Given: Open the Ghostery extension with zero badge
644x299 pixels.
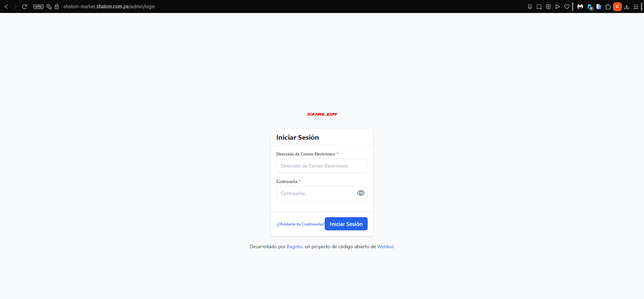Looking at the screenshot, I should [590, 7].
